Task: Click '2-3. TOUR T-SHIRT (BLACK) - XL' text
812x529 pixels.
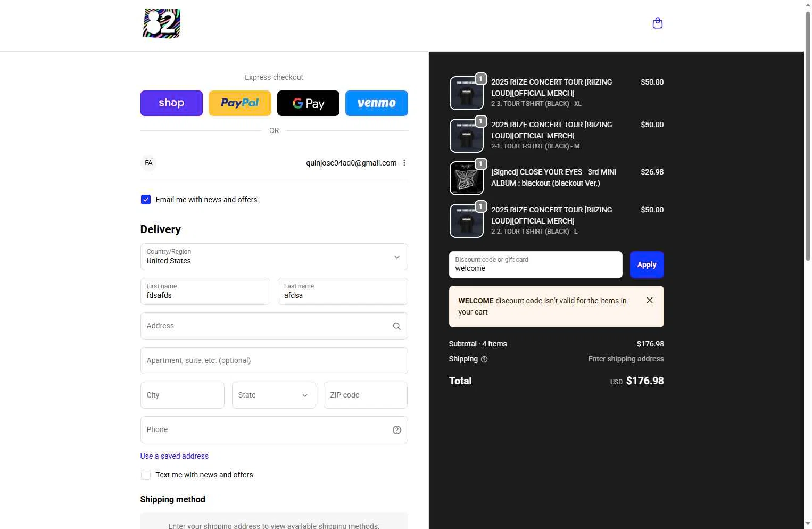Action: [x=536, y=104]
